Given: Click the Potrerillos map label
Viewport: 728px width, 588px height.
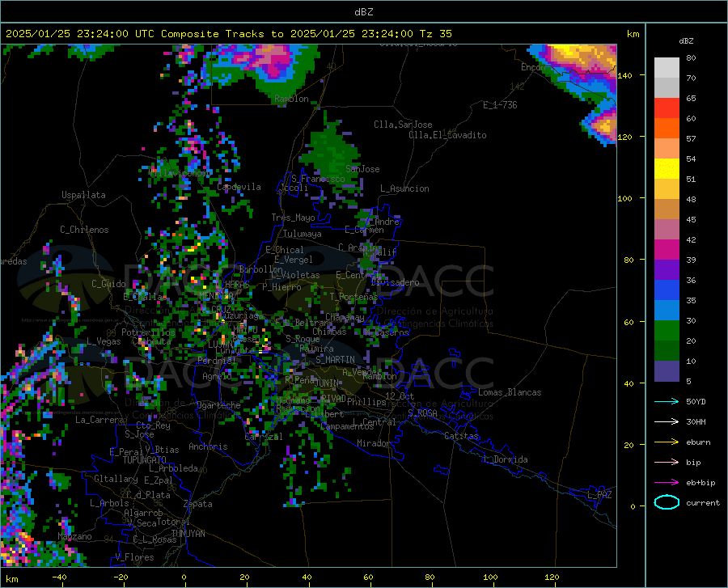Looking at the screenshot, I should point(148,332).
